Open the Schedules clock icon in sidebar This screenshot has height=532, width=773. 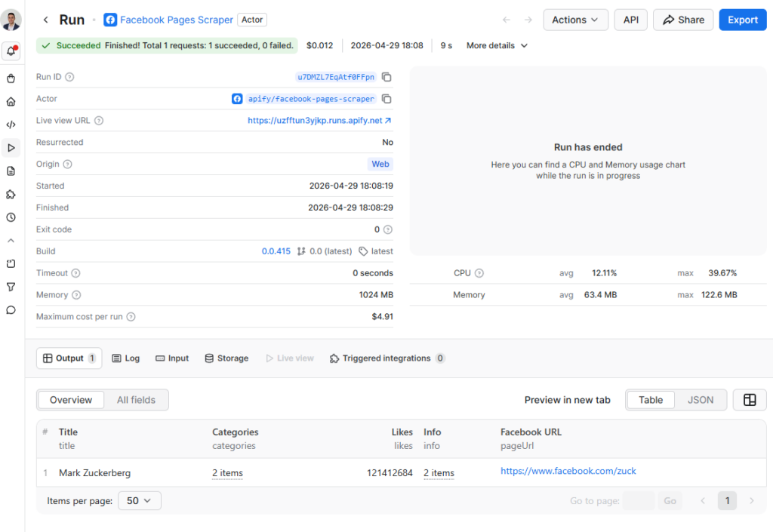coord(11,217)
